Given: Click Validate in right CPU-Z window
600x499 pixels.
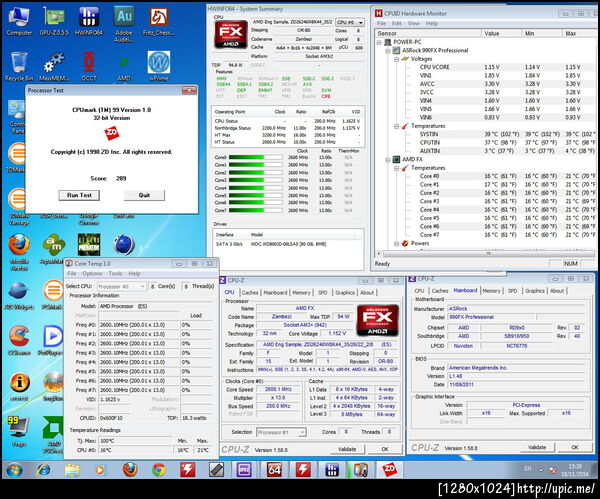Looking at the screenshot, I should pyautogui.click(x=537, y=447).
